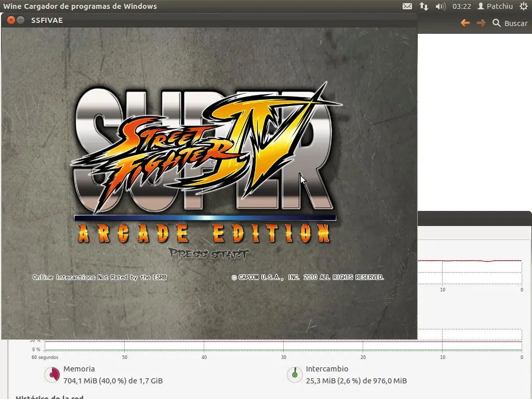
Task: Open the Patchiu user menu
Action: (495, 6)
